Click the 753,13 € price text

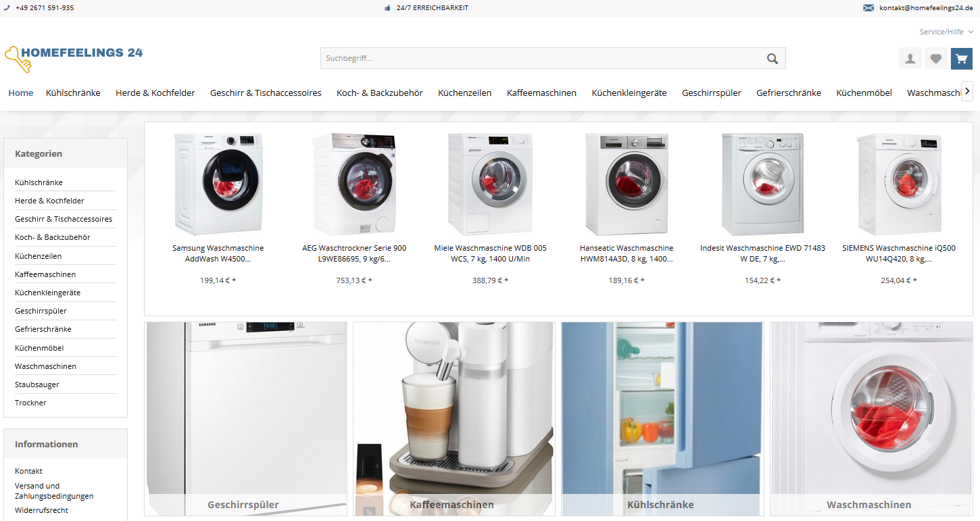(354, 280)
